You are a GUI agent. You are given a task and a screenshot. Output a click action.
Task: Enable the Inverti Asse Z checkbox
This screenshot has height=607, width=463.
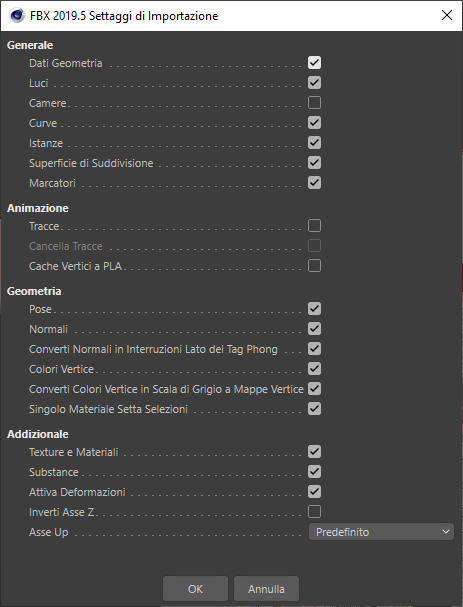pyautogui.click(x=314, y=511)
